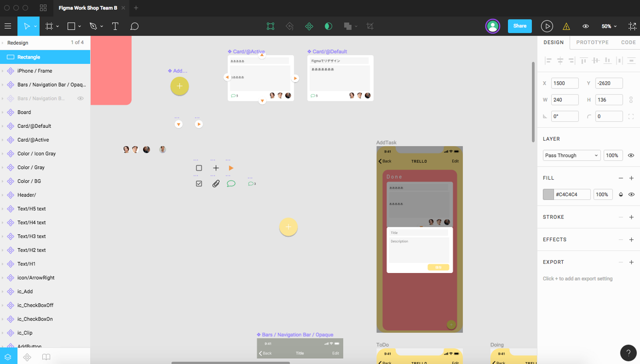Image resolution: width=640 pixels, height=364 pixels.
Task: Select the Pen tool
Action: (x=93, y=26)
